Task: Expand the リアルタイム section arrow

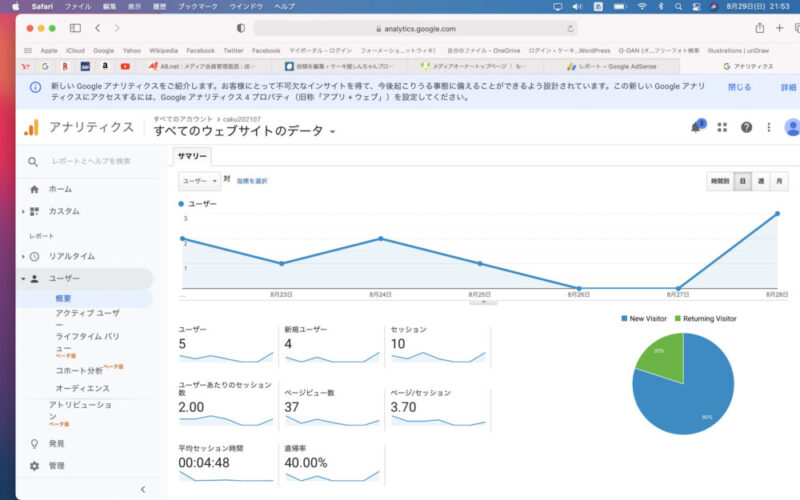Action: point(23,256)
